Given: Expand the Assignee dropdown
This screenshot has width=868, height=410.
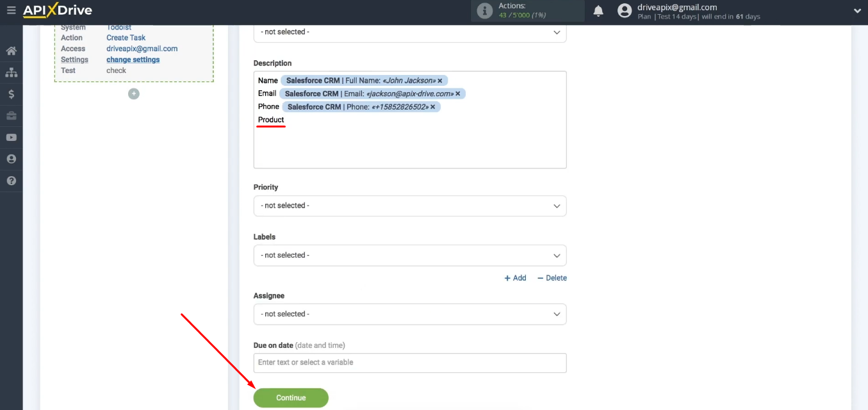Looking at the screenshot, I should [410, 314].
